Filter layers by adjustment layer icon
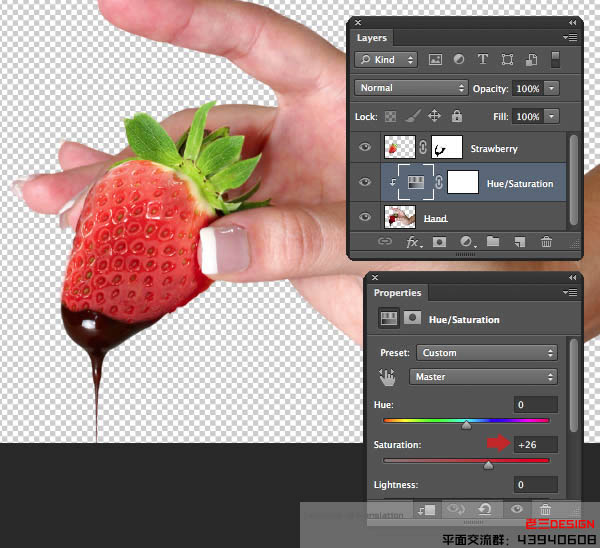600x548 pixels. (x=458, y=59)
